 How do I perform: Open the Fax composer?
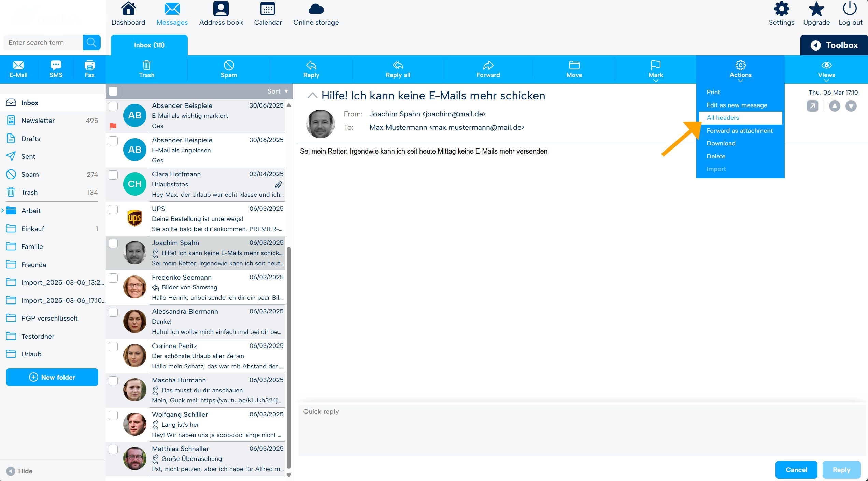click(89, 70)
